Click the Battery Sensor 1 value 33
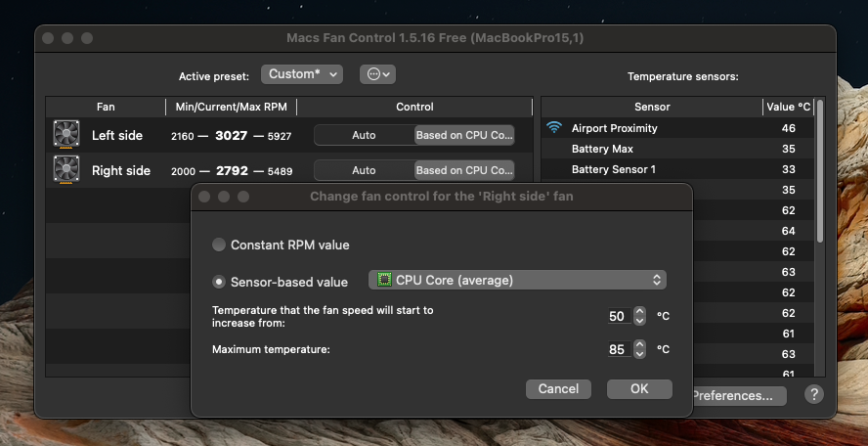The width and height of the screenshot is (868, 446). [788, 169]
